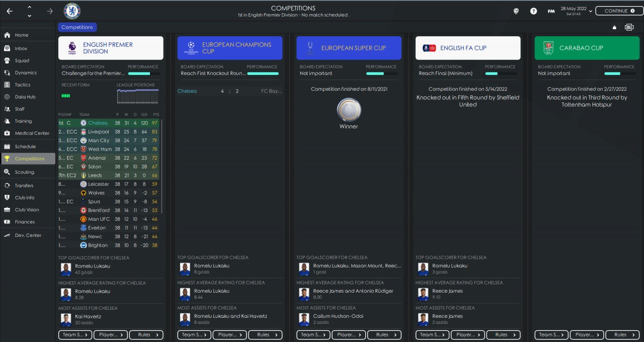
Task: Click the Competitions trophy icon
Action: (7, 159)
